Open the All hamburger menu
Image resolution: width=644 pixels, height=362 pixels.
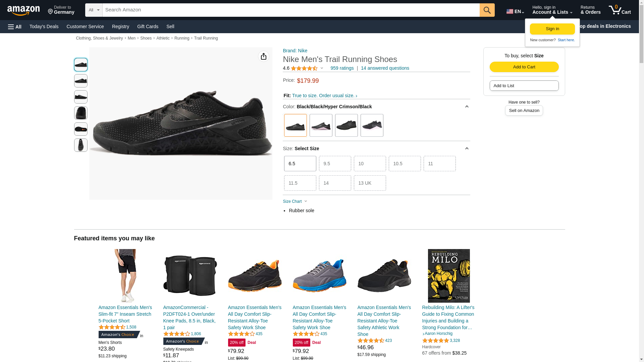[x=15, y=26]
